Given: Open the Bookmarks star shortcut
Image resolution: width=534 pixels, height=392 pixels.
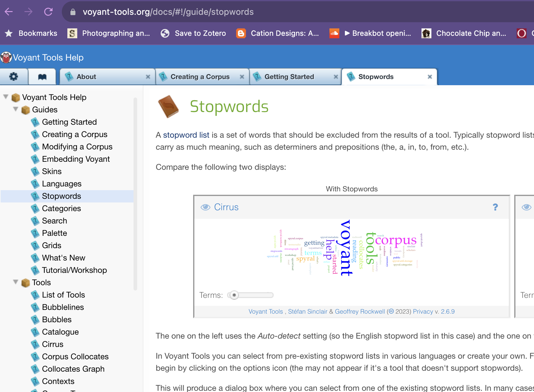Looking at the screenshot, I should coord(31,33).
